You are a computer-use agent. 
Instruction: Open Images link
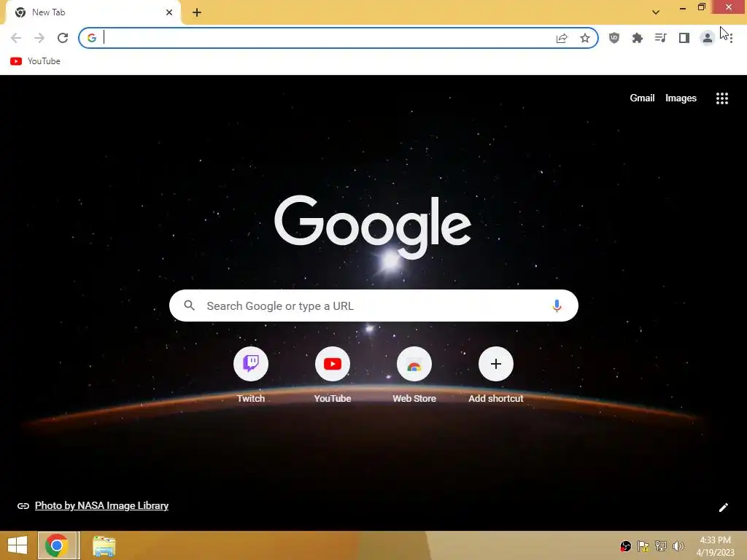[681, 98]
